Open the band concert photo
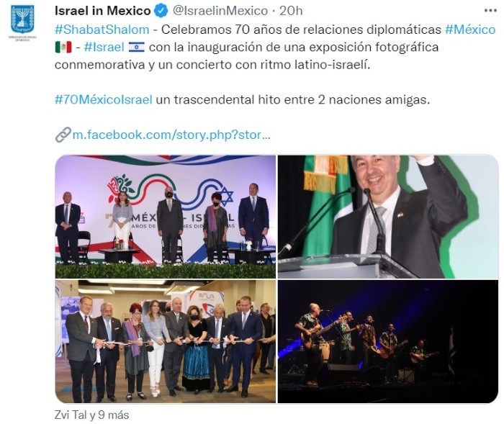Viewport: 504px width, 424px height. coord(388,341)
